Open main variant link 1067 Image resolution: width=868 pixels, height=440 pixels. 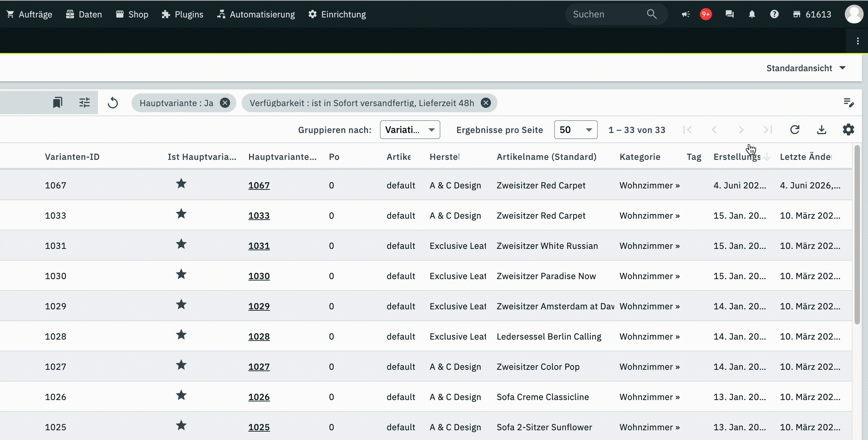(259, 185)
